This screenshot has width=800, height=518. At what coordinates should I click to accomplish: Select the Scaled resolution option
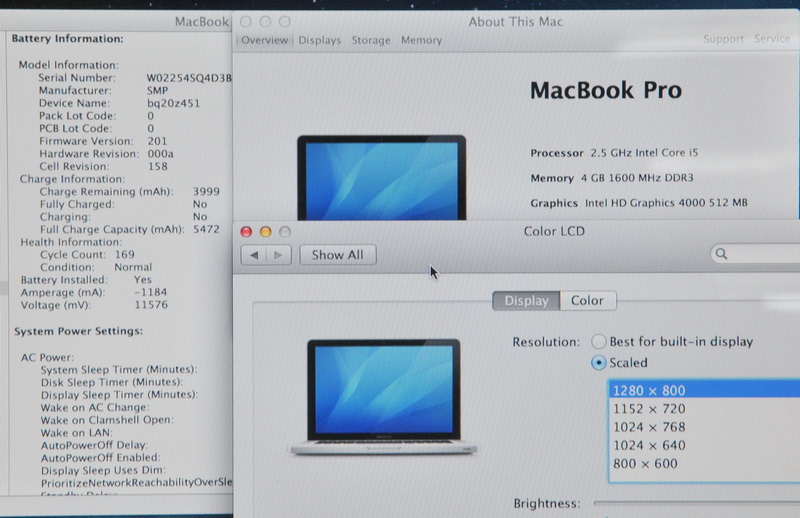(619, 362)
